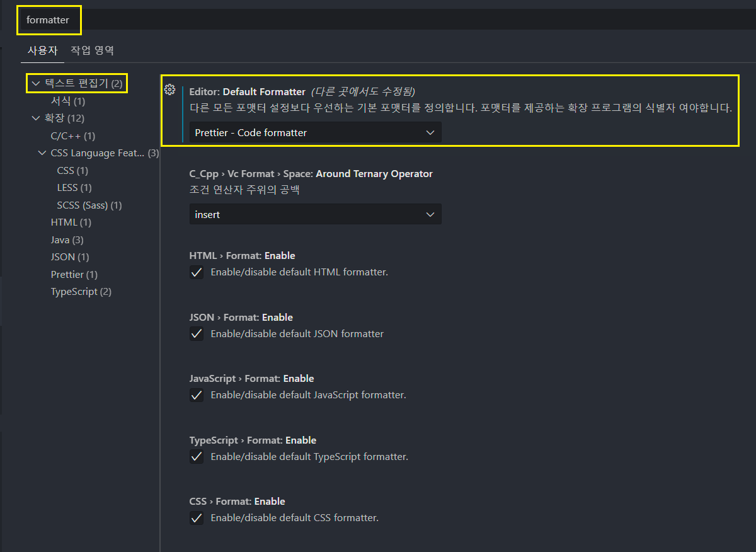The image size is (756, 552).
Task: Click the 'CSS › Format: Enable' setting title
Action: (237, 502)
